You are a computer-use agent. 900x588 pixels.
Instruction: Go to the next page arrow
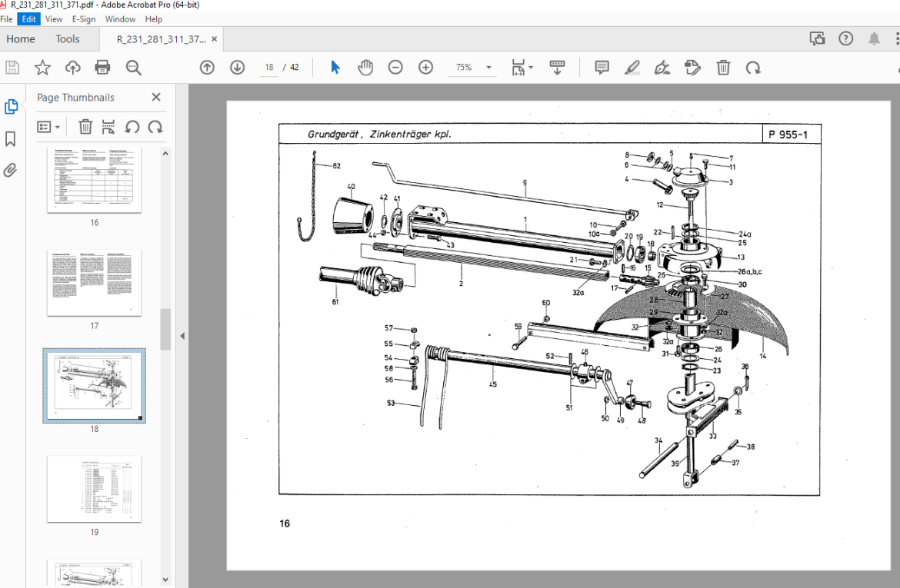(237, 68)
